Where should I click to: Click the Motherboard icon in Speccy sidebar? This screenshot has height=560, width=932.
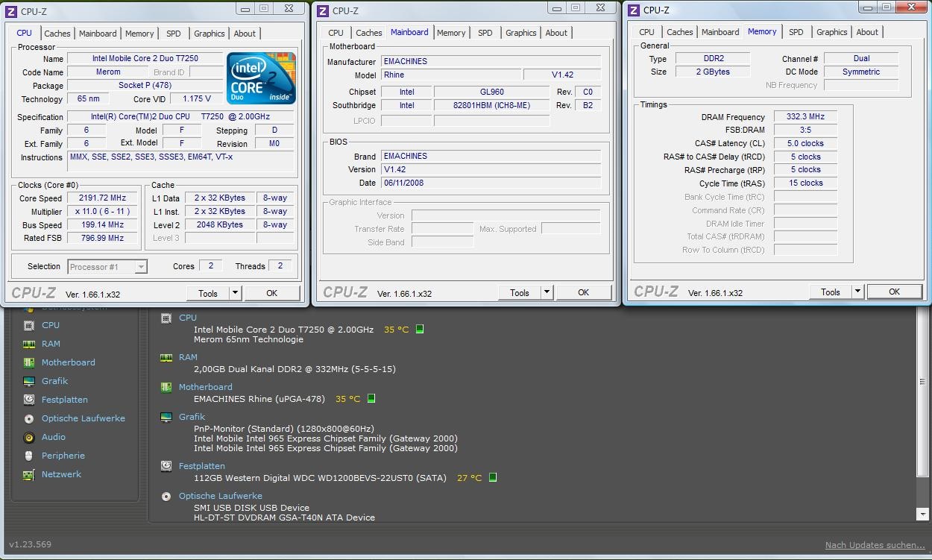point(28,362)
